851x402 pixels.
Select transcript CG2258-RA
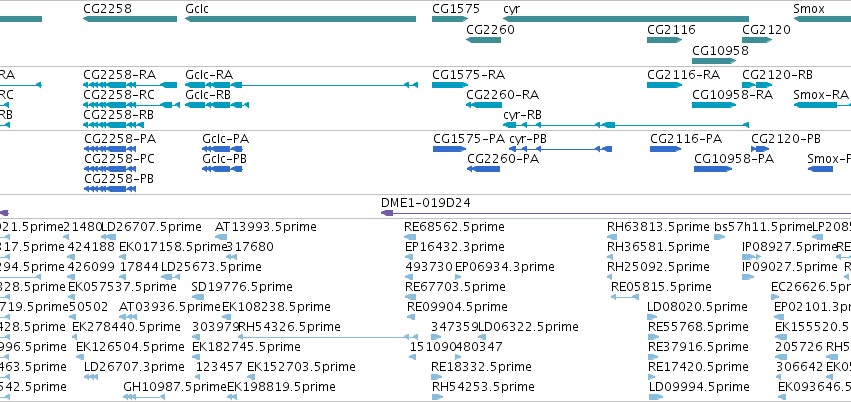(119, 75)
